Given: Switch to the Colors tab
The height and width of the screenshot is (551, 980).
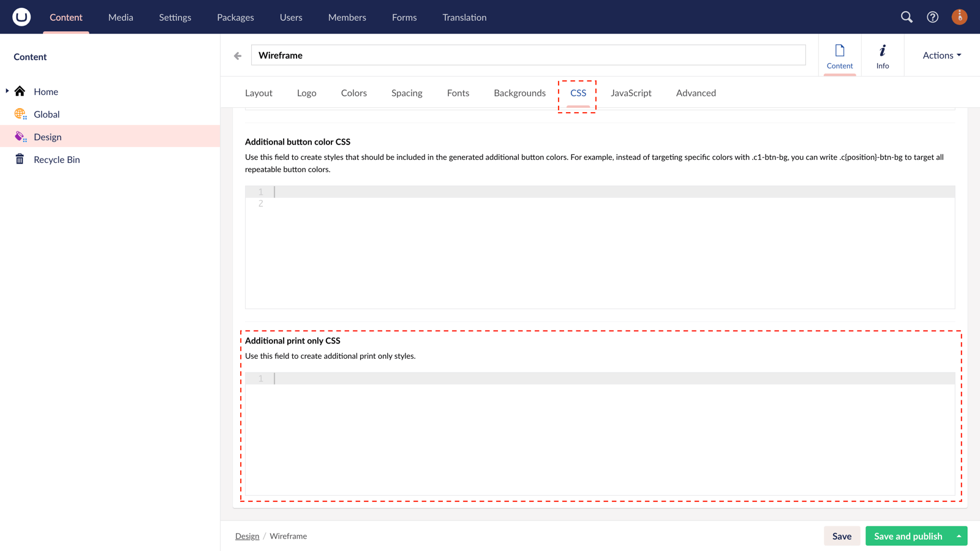Looking at the screenshot, I should coord(353,93).
